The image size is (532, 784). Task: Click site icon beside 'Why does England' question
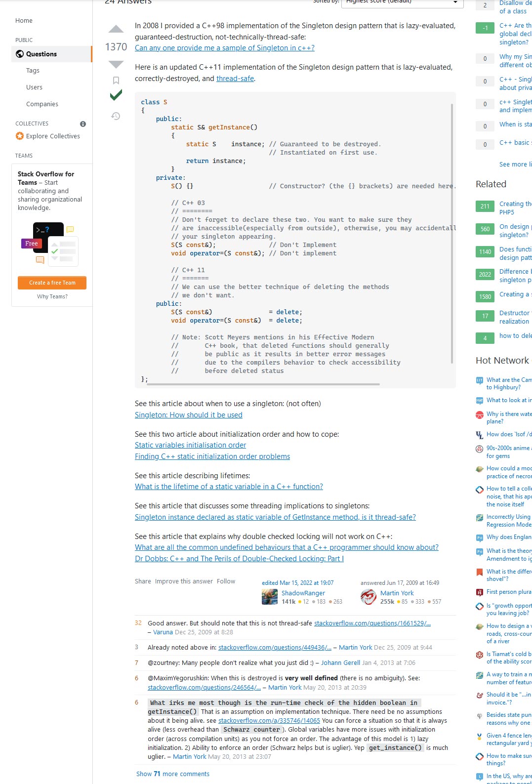[x=479, y=538]
